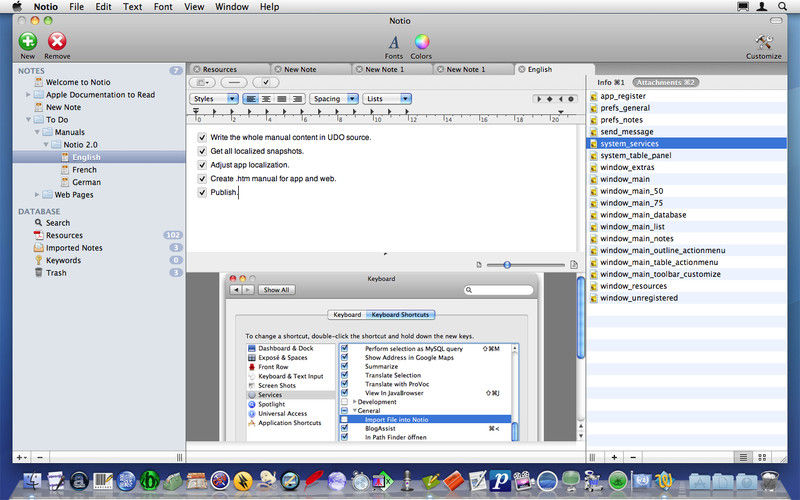Open Imported Notes in sidebar
800x500 pixels.
(x=74, y=248)
